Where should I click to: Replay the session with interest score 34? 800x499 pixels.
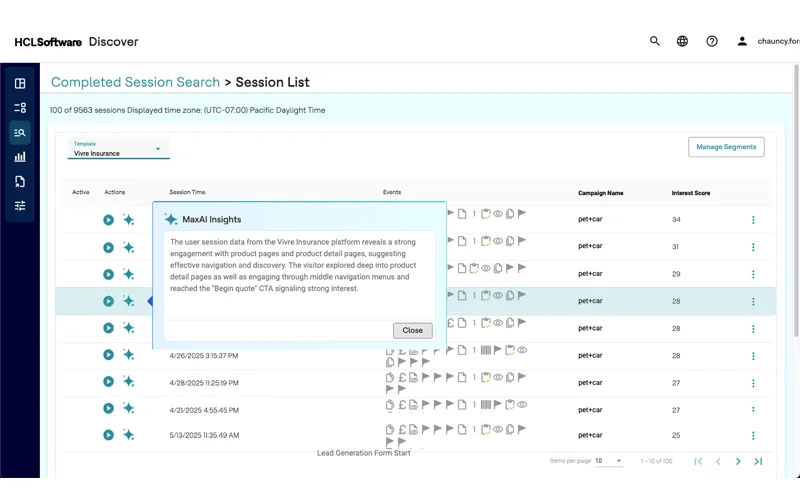108,220
